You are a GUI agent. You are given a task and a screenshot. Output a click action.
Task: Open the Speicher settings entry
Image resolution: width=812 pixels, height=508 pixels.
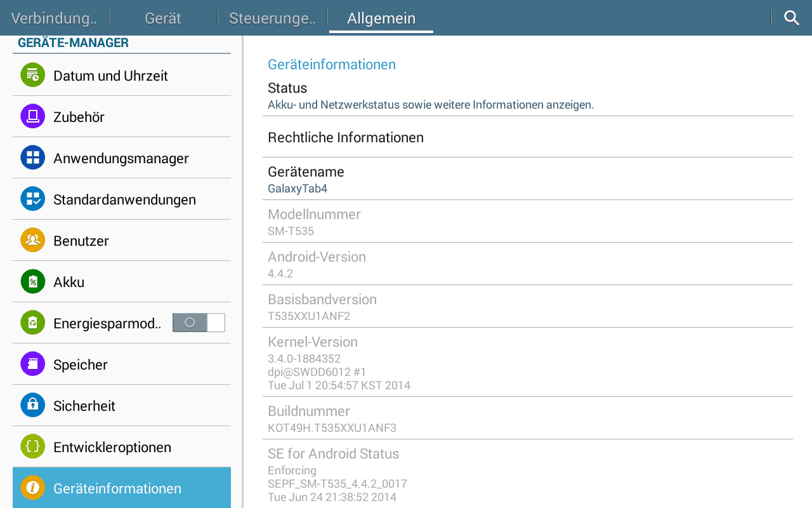coord(122,364)
